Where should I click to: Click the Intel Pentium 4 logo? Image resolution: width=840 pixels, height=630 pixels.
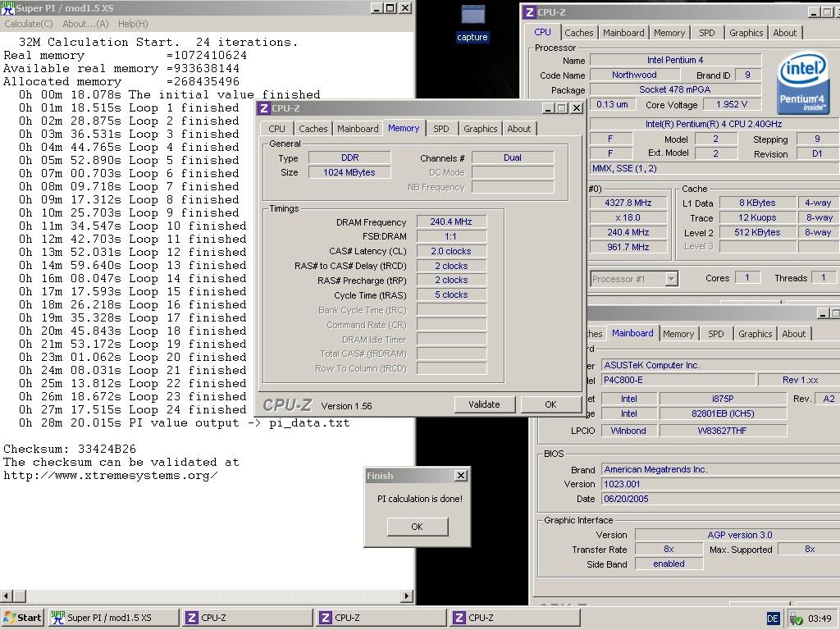802,83
